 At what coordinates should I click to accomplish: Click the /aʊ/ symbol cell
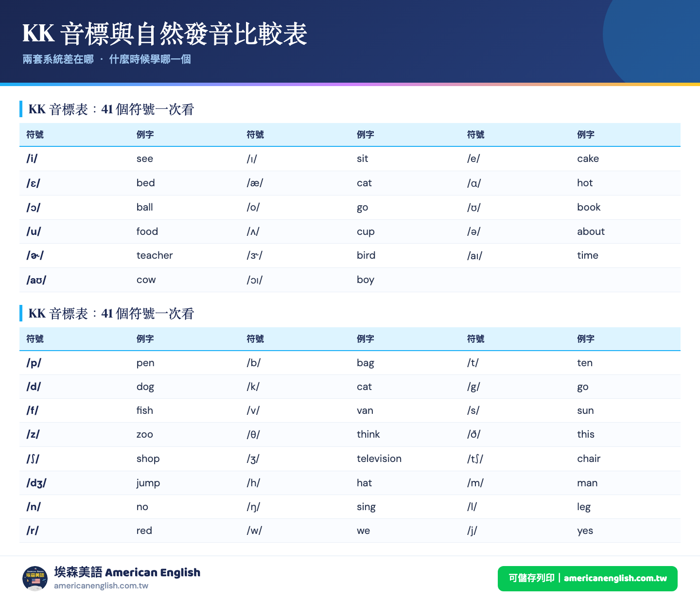click(36, 280)
